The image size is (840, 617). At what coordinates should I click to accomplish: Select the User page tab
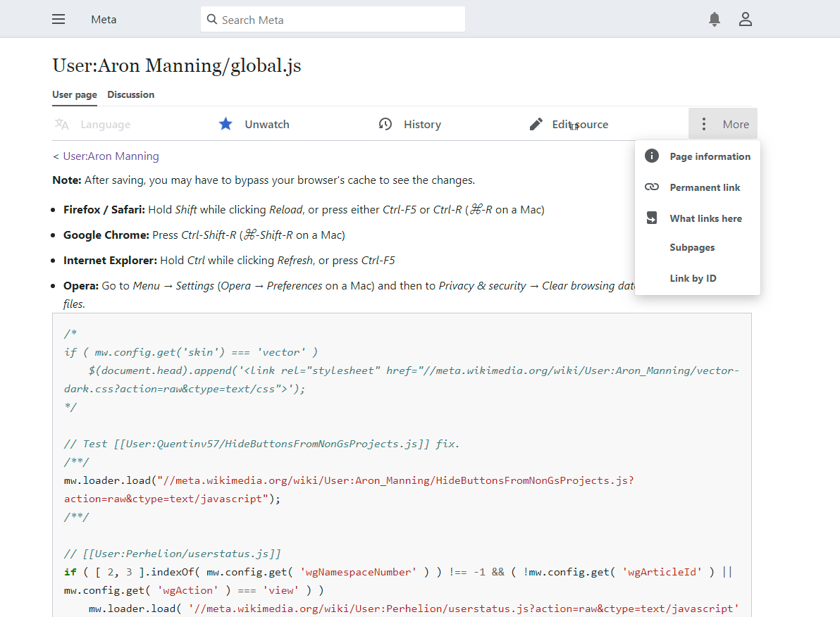pos(75,94)
